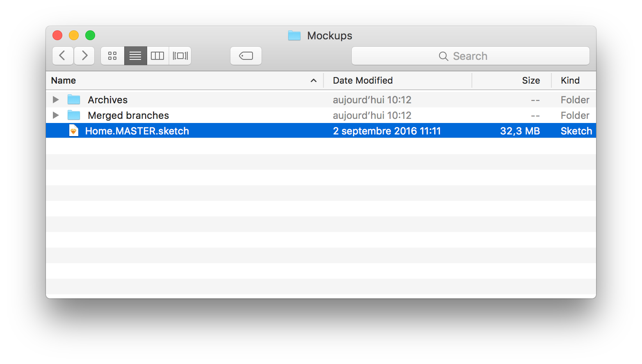Expand the Archives folder disclosure triangle
This screenshot has height=364, width=642.
[x=56, y=100]
